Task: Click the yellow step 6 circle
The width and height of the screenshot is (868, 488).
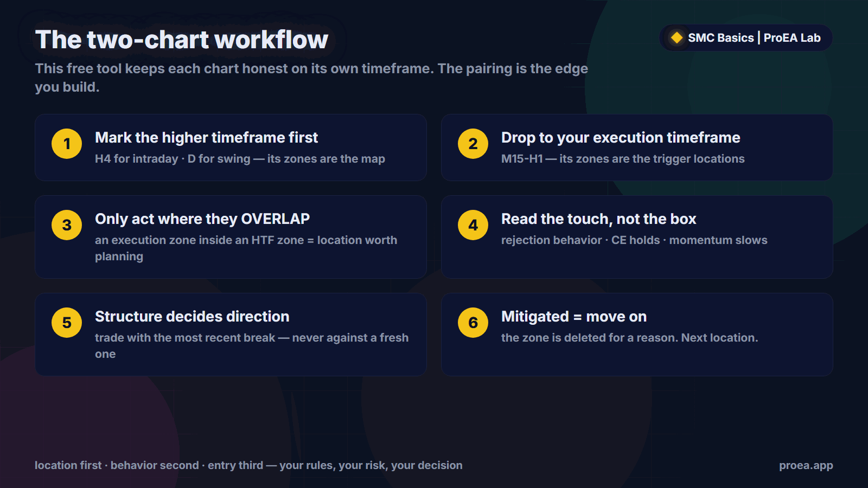Action: pos(473,323)
